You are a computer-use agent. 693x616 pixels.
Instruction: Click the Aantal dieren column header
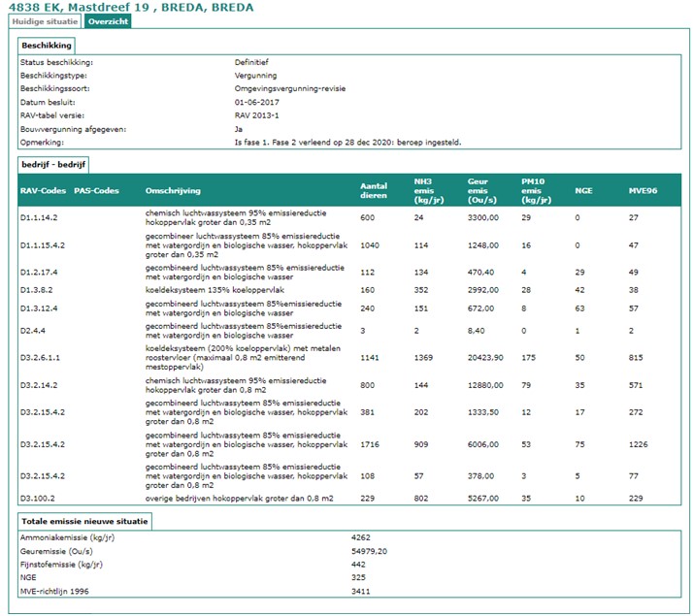[374, 191]
